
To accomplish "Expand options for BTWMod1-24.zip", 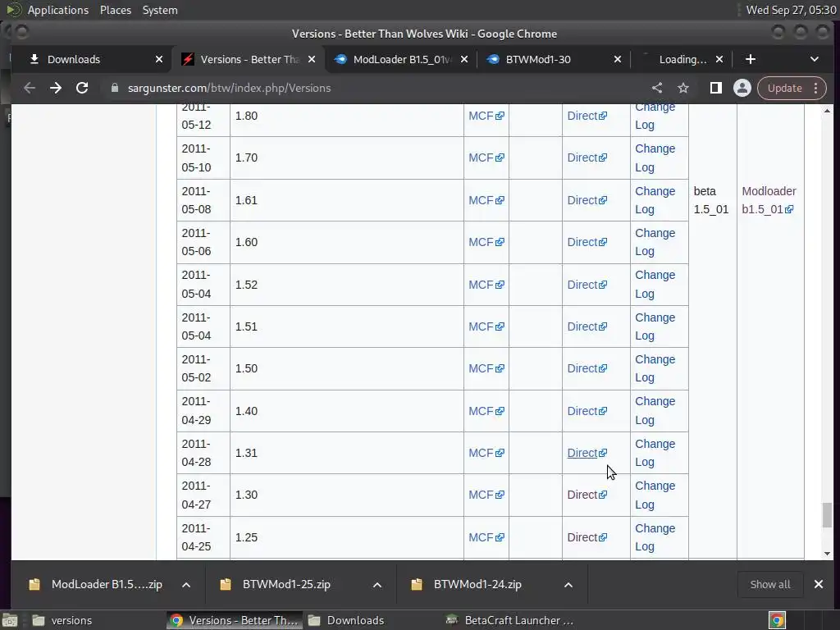I will point(568,584).
